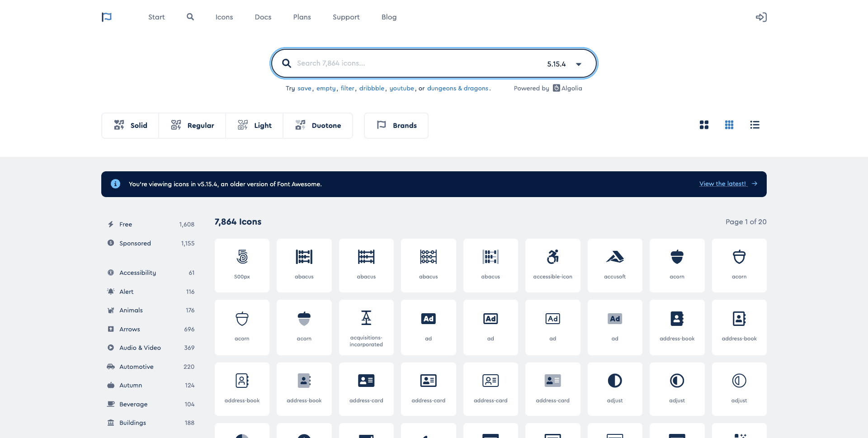Select the accessible-icon card
The height and width of the screenshot is (438, 868).
click(x=552, y=265)
